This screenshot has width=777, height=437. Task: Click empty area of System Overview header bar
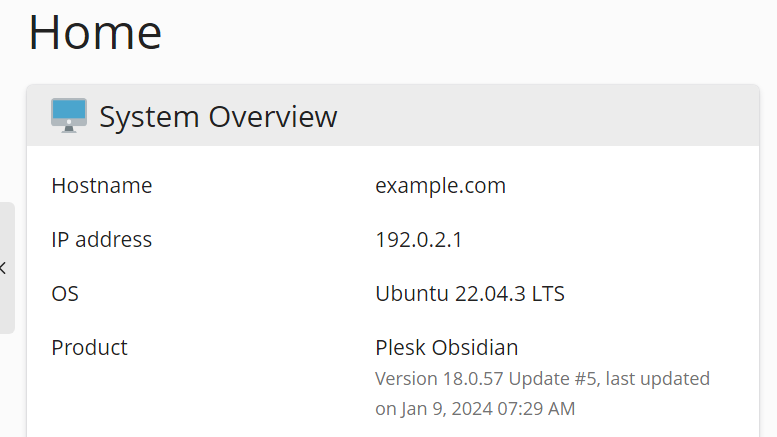point(550,116)
